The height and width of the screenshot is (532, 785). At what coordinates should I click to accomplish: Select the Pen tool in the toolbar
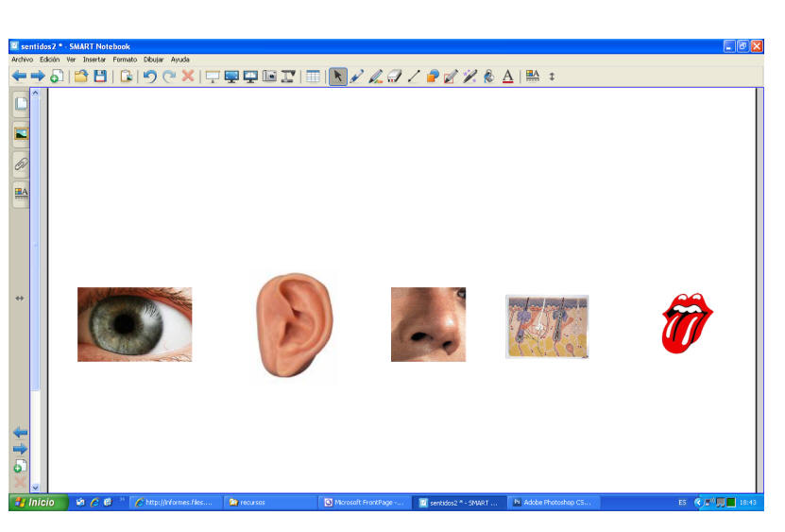(x=357, y=77)
